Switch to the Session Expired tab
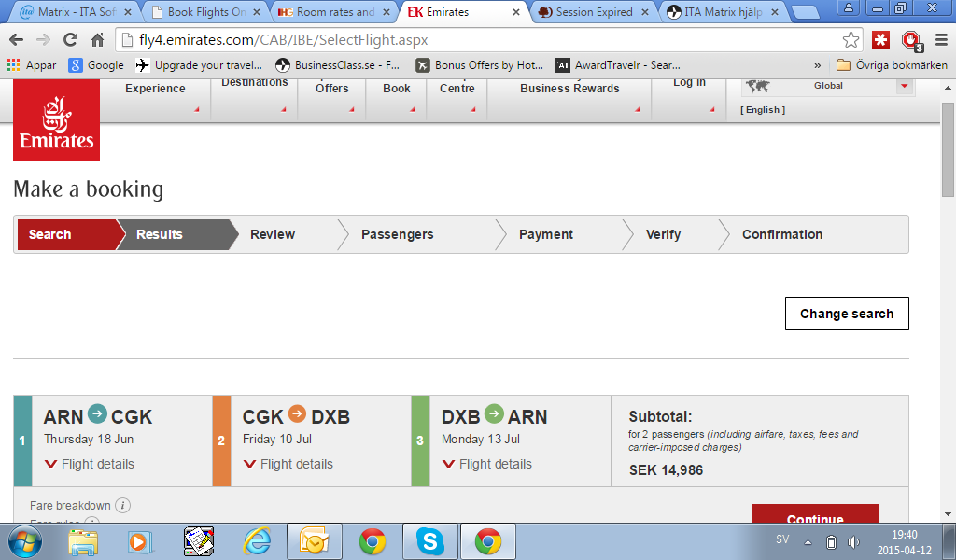 pos(594,12)
